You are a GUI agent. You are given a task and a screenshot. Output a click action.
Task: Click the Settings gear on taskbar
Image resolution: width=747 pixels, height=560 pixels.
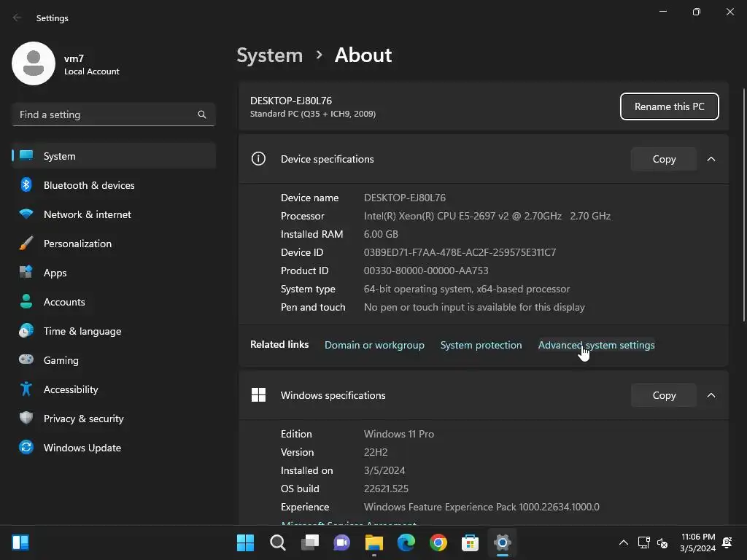point(503,542)
